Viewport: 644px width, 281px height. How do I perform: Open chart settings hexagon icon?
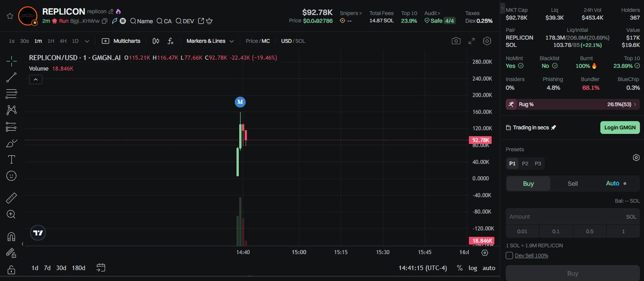(x=487, y=41)
